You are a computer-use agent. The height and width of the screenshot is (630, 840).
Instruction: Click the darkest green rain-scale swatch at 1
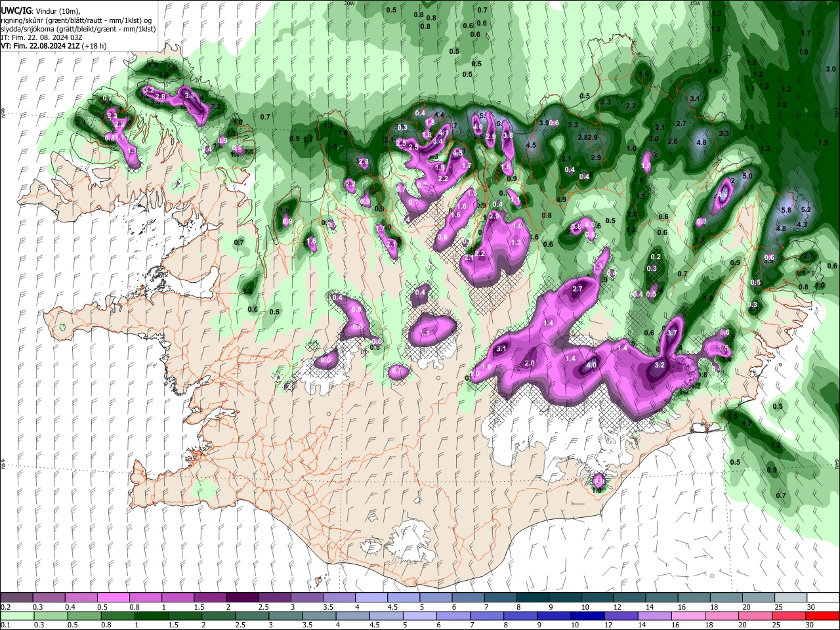pyautogui.click(x=151, y=616)
